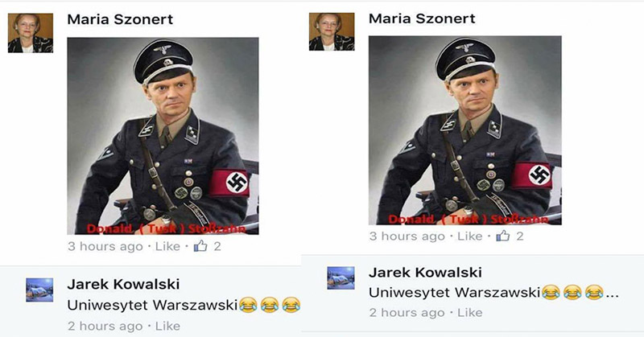The width and height of the screenshot is (644, 337).
Task: Open the Jarek Kowalski name link, left comment
Action: (x=123, y=284)
